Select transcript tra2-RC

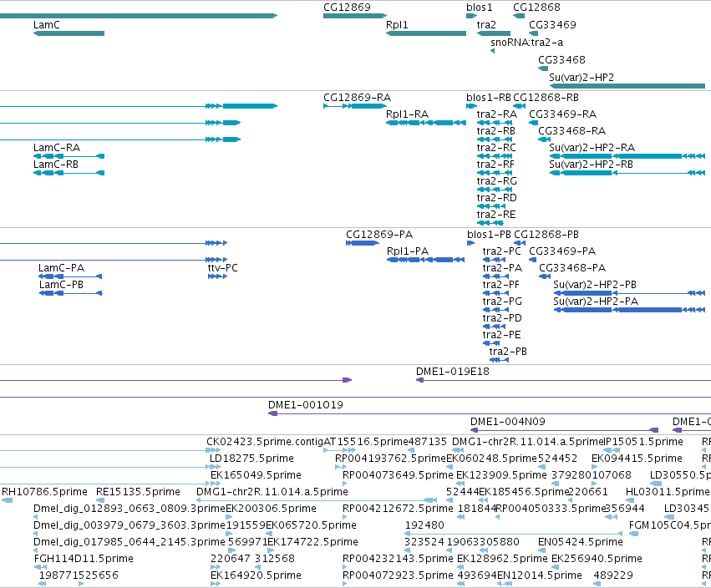pos(495,156)
